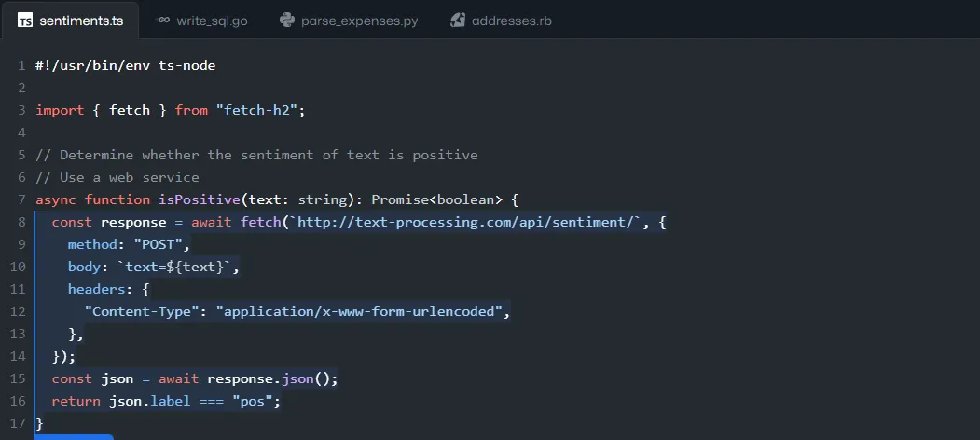Open the parse_expenses.py tab
The image size is (980, 440).
(350, 21)
